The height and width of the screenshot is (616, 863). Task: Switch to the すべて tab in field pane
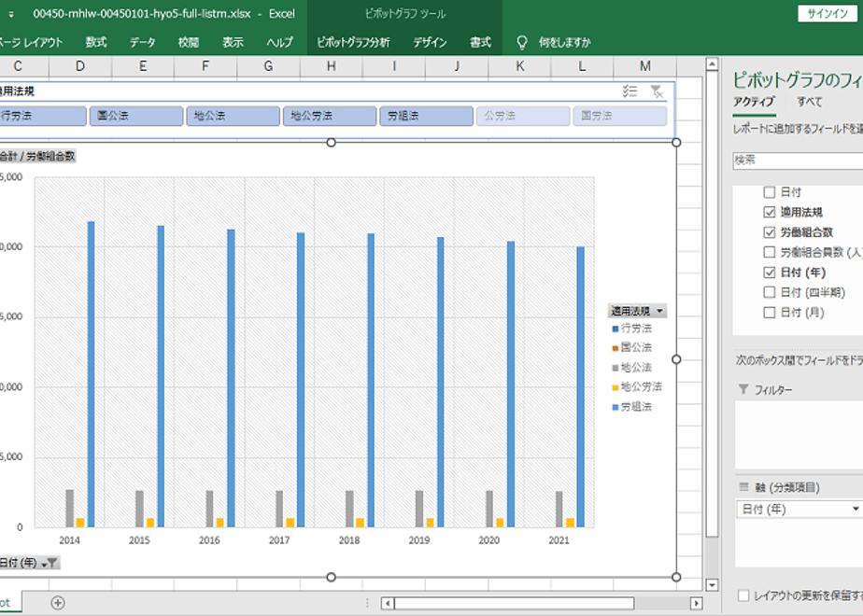810,102
